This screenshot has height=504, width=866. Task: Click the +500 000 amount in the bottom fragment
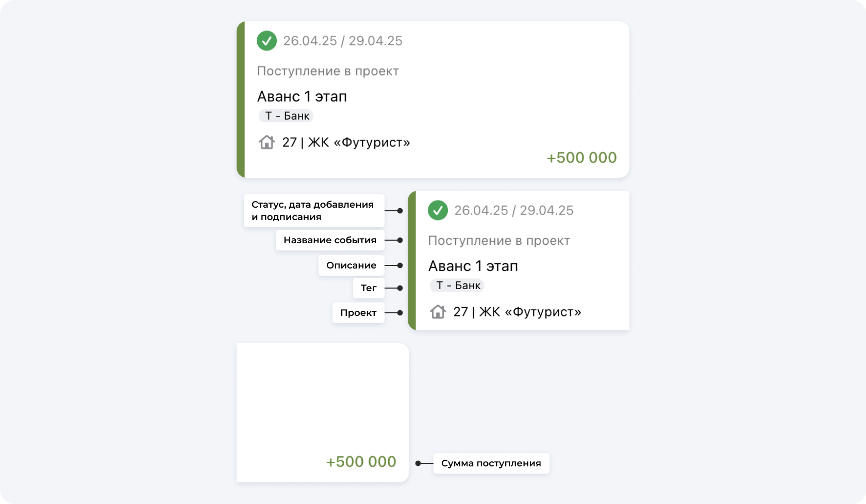pyautogui.click(x=361, y=462)
